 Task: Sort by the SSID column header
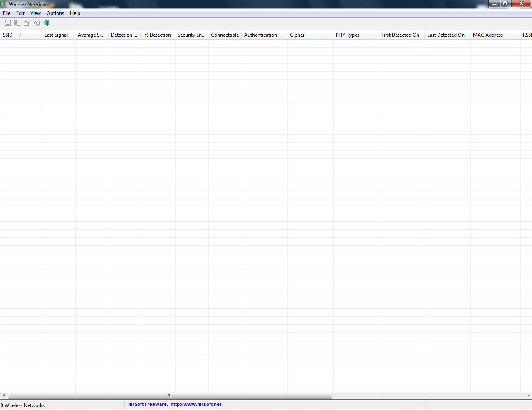point(21,35)
